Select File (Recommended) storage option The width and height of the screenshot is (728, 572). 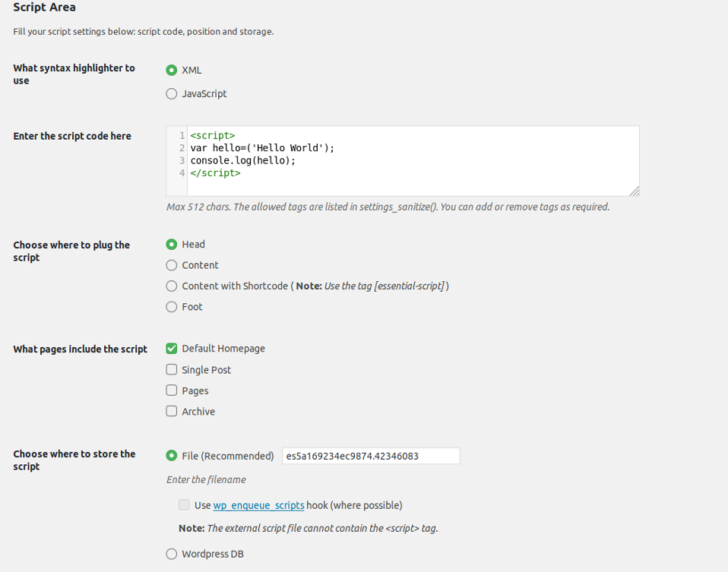click(172, 456)
